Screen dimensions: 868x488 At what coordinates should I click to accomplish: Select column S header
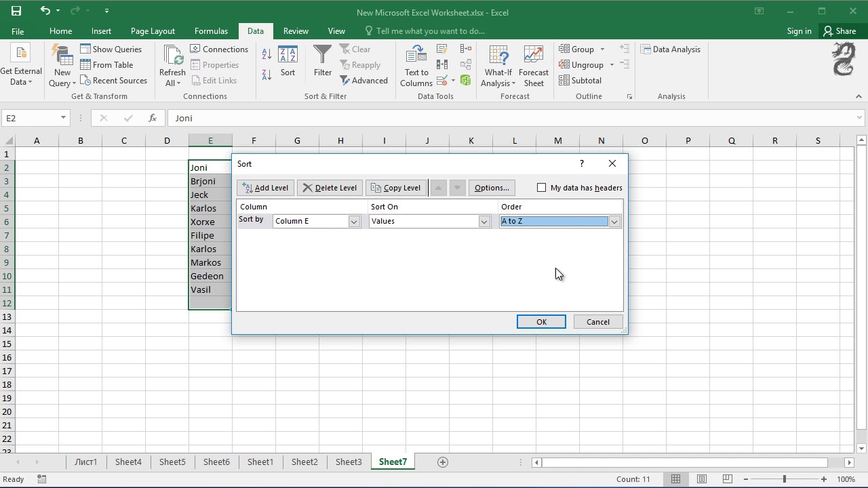(x=818, y=140)
